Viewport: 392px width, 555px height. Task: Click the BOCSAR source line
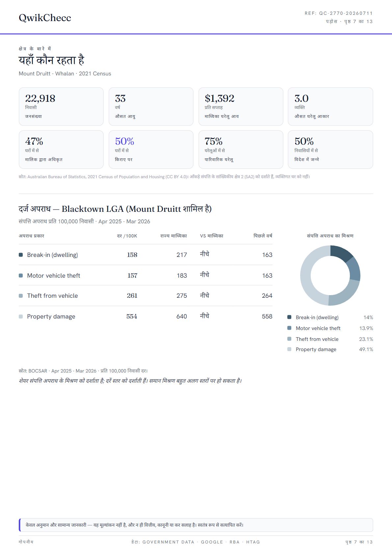83,371
